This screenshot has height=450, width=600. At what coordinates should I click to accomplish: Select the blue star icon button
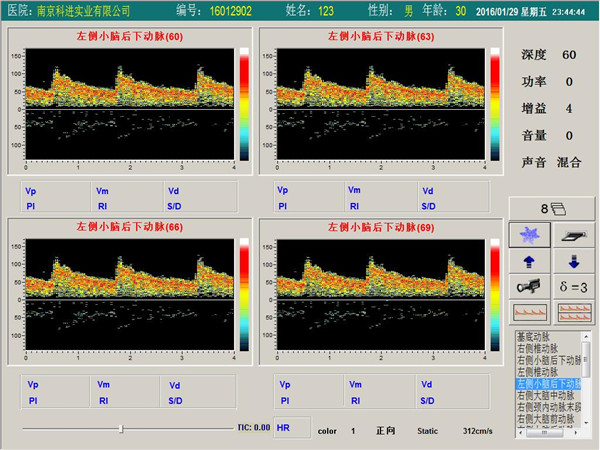pyautogui.click(x=529, y=234)
